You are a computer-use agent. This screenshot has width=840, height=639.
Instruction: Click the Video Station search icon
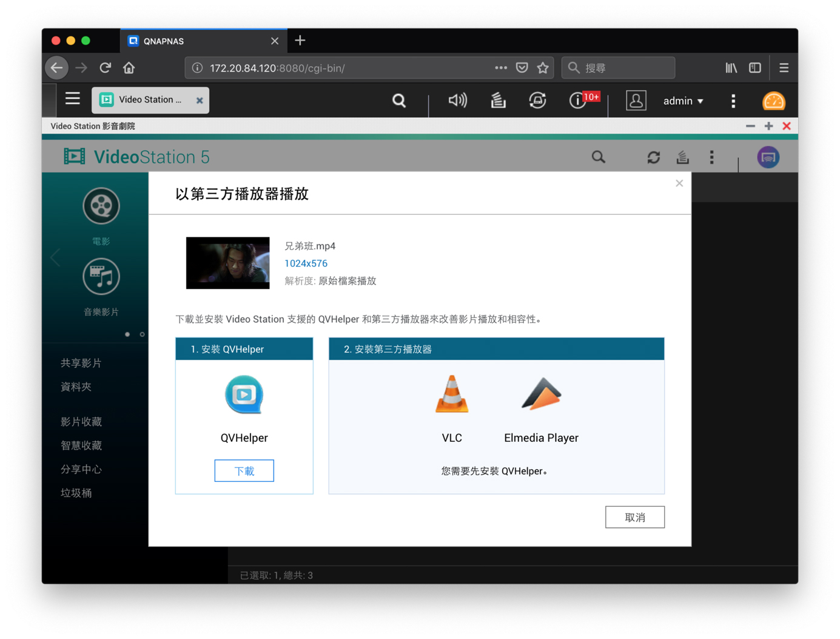(x=599, y=157)
